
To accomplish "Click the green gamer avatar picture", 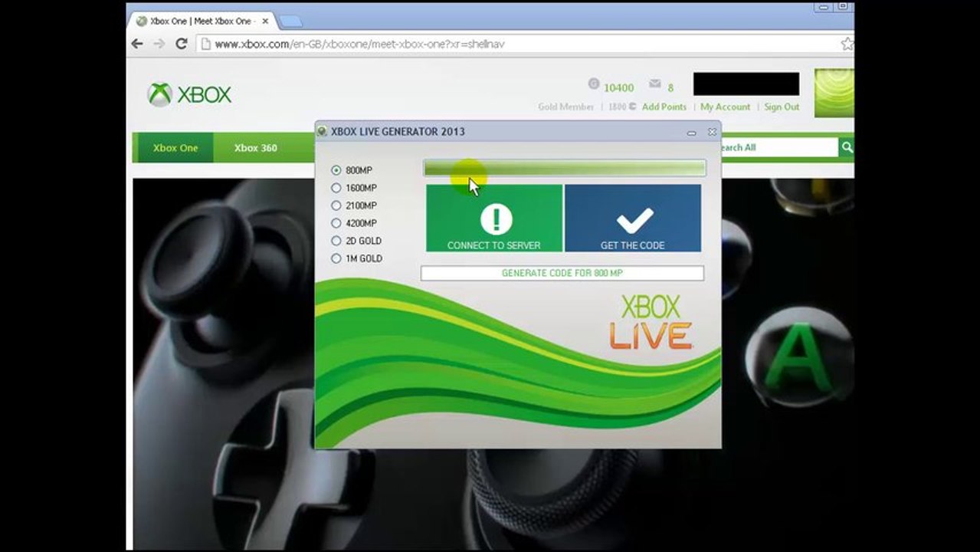I will pos(834,93).
